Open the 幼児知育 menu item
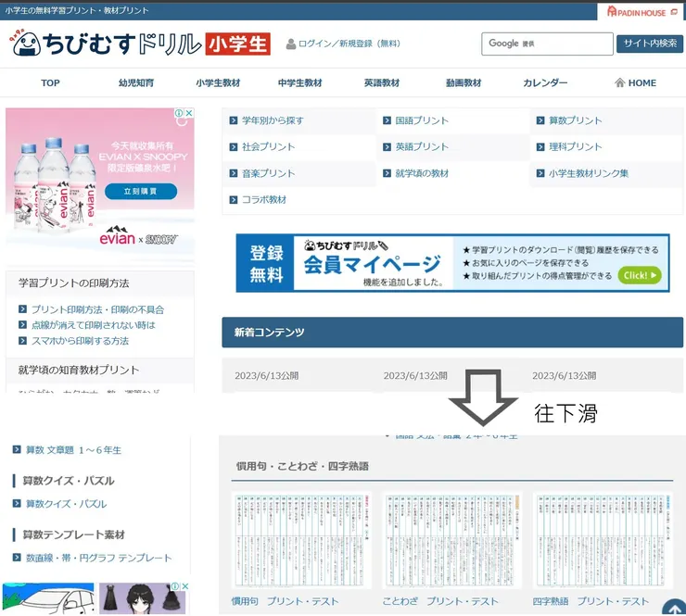The image size is (686, 616). click(136, 82)
